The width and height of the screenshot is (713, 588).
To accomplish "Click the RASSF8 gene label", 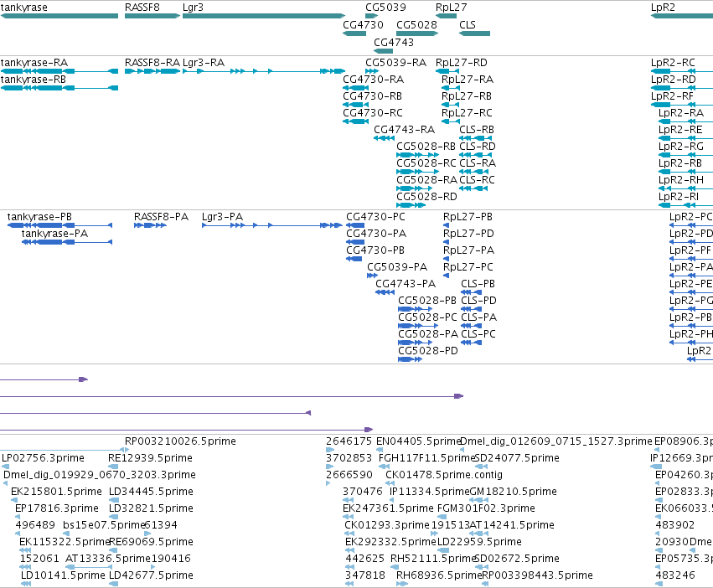I will 142,8.
